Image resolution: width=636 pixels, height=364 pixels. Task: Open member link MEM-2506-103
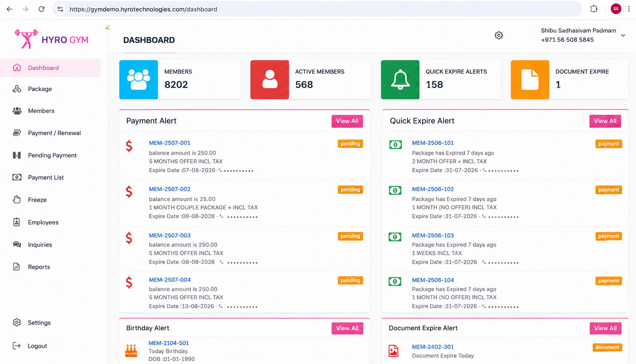[433, 236]
